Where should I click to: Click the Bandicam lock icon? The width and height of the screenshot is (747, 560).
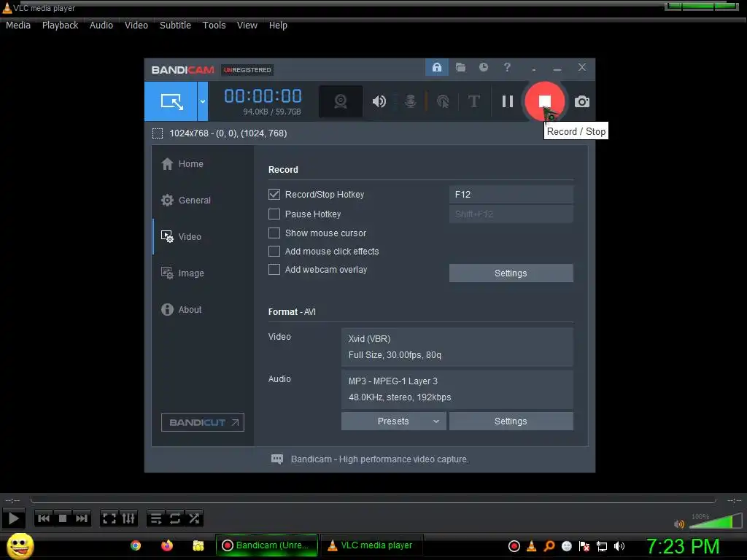(x=436, y=67)
